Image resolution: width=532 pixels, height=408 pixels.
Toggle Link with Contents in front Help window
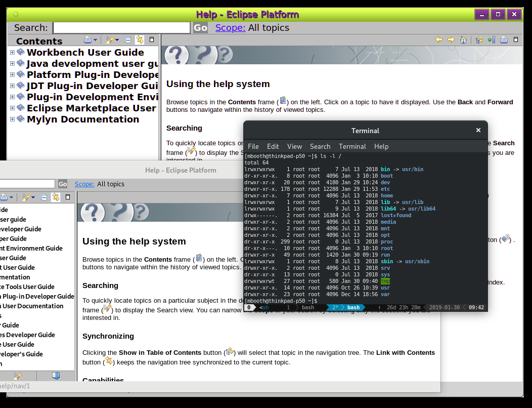[56, 197]
